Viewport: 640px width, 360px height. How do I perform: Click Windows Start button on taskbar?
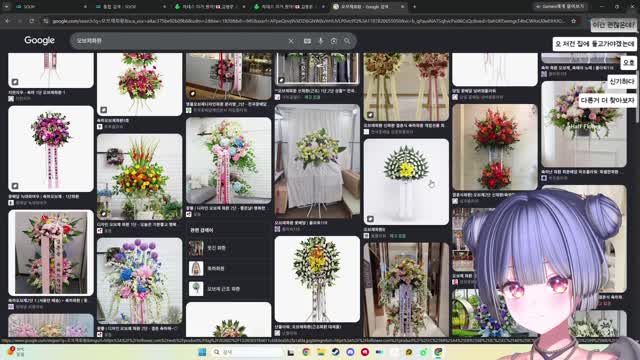202,352
